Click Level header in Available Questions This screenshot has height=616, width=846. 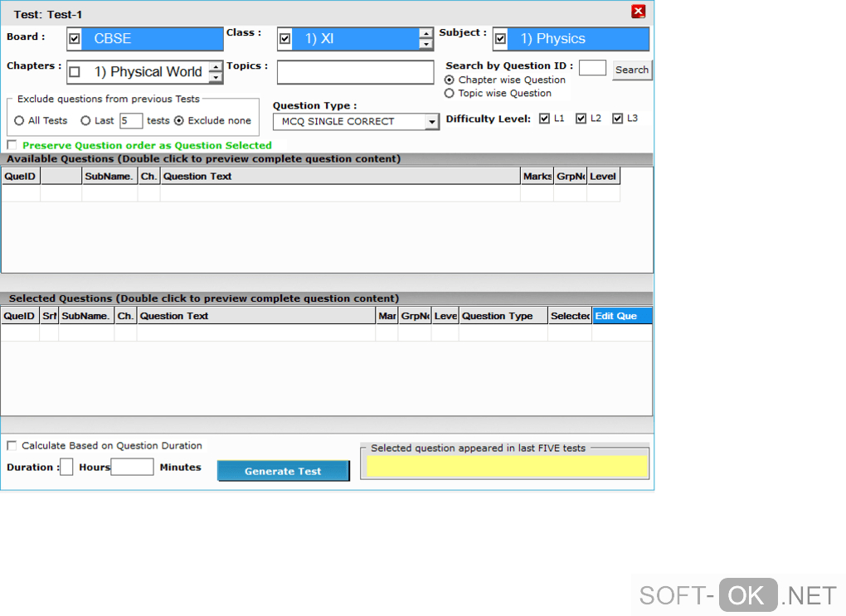tap(603, 177)
